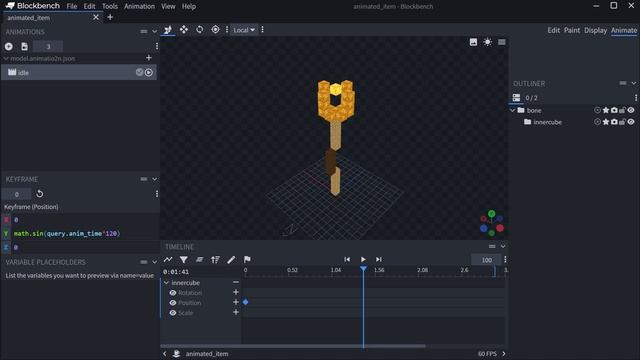Click the timeline speed field showing 100
Screen dimensions: 640x360
pos(486,260)
